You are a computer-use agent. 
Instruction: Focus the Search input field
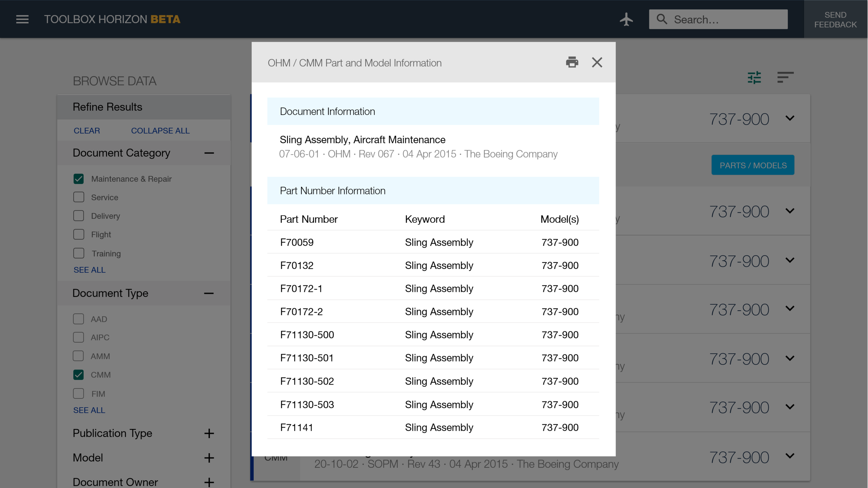(x=718, y=19)
